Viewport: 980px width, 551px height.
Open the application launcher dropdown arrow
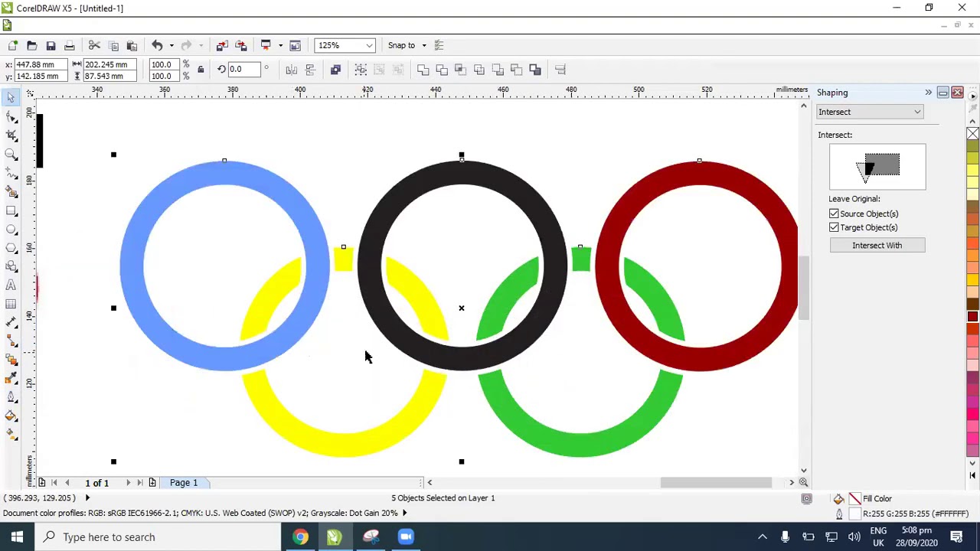(280, 45)
